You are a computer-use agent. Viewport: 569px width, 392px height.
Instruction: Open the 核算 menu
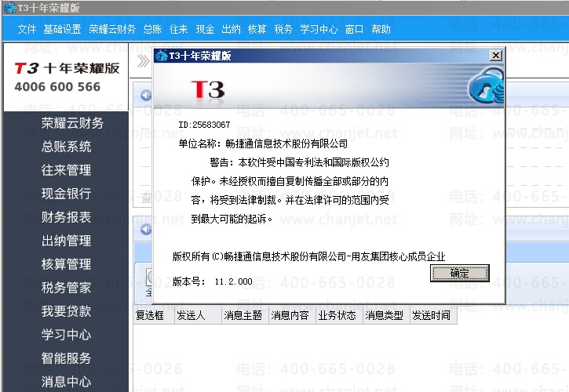[257, 29]
